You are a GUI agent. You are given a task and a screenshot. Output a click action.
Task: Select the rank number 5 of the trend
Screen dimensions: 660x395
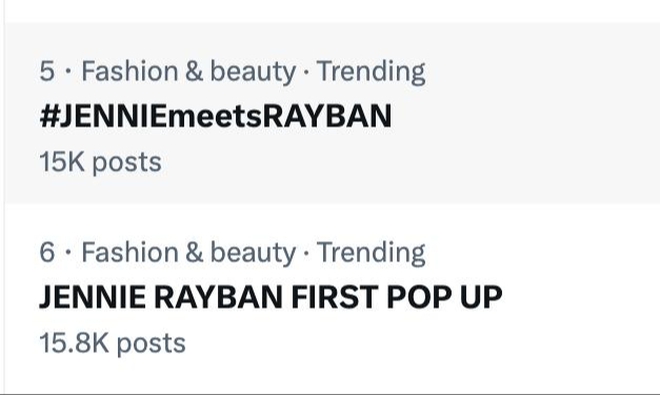click(47, 71)
